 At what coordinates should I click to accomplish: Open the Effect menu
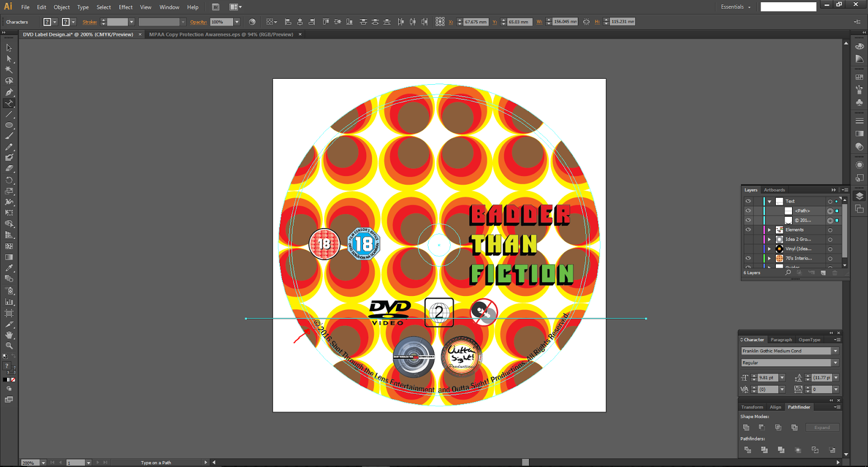[x=126, y=7]
